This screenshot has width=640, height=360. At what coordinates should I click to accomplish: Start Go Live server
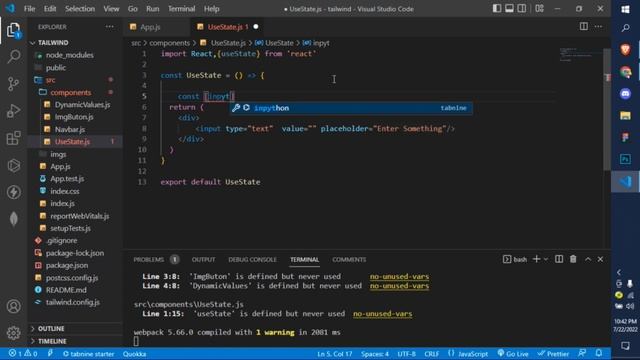click(x=513, y=354)
